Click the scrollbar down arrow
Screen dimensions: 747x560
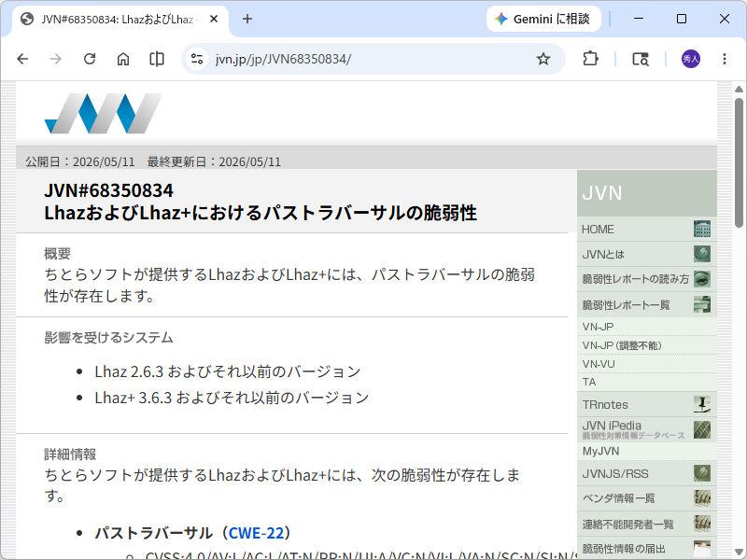click(x=739, y=552)
